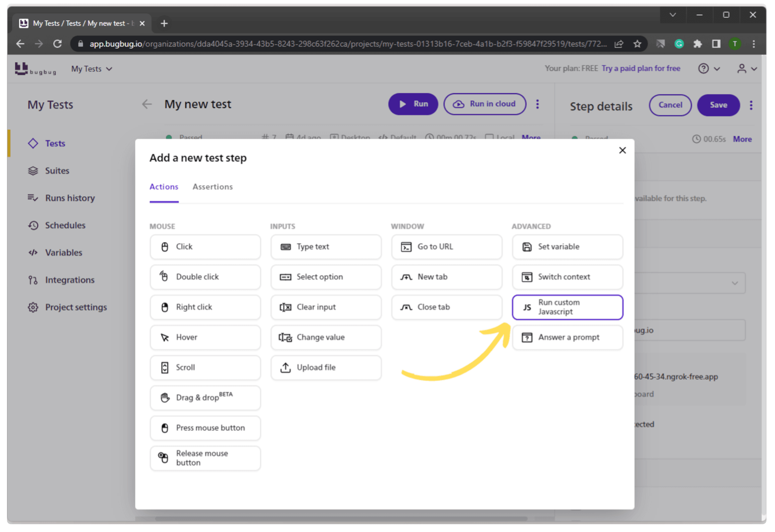Add a Type text input step

(x=326, y=247)
